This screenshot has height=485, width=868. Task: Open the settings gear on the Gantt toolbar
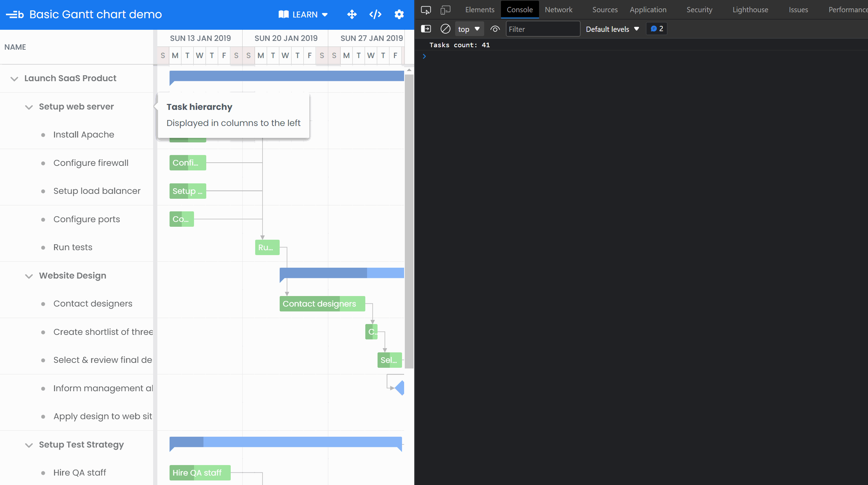(x=399, y=14)
